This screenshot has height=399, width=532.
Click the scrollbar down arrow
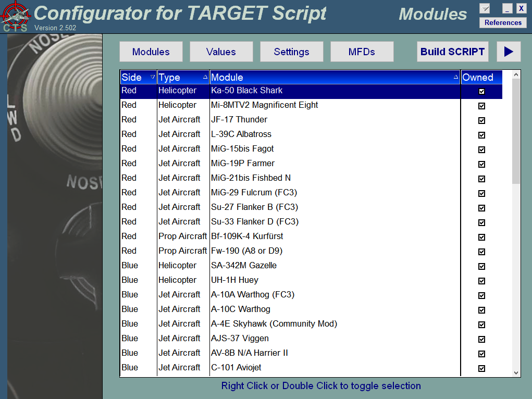pos(516,372)
